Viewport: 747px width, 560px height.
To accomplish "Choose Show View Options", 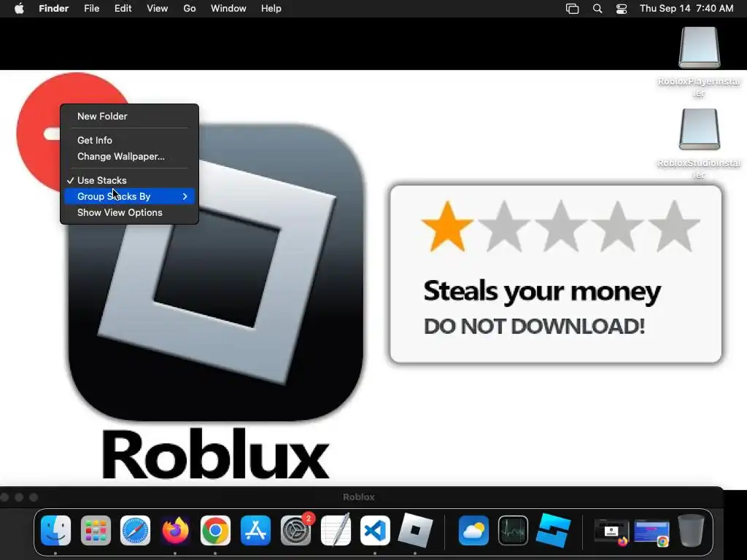I will [x=129, y=212].
